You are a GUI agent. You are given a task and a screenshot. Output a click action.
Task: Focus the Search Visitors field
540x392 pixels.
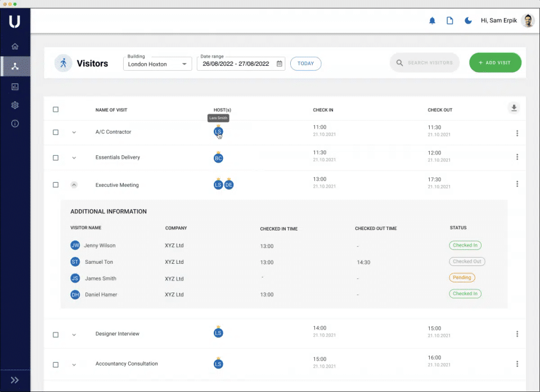pyautogui.click(x=425, y=62)
